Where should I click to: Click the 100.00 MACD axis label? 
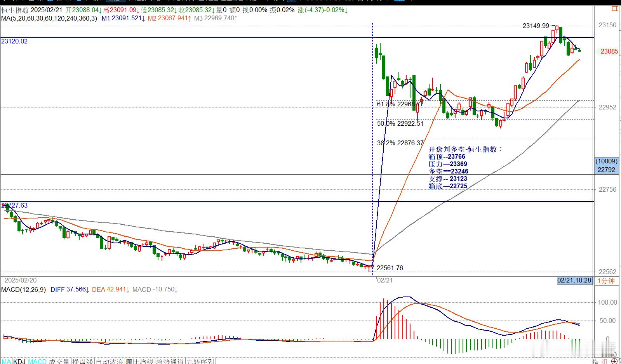click(x=607, y=302)
